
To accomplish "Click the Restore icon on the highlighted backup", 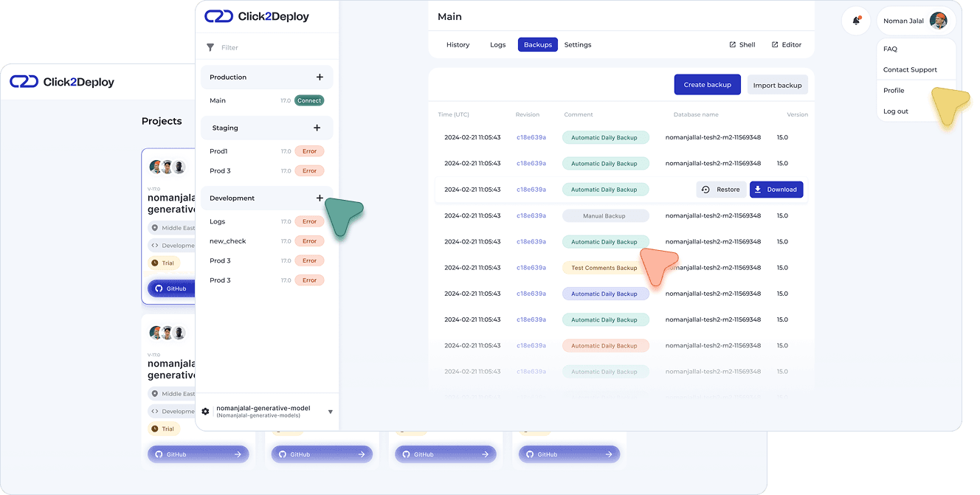I will (706, 189).
